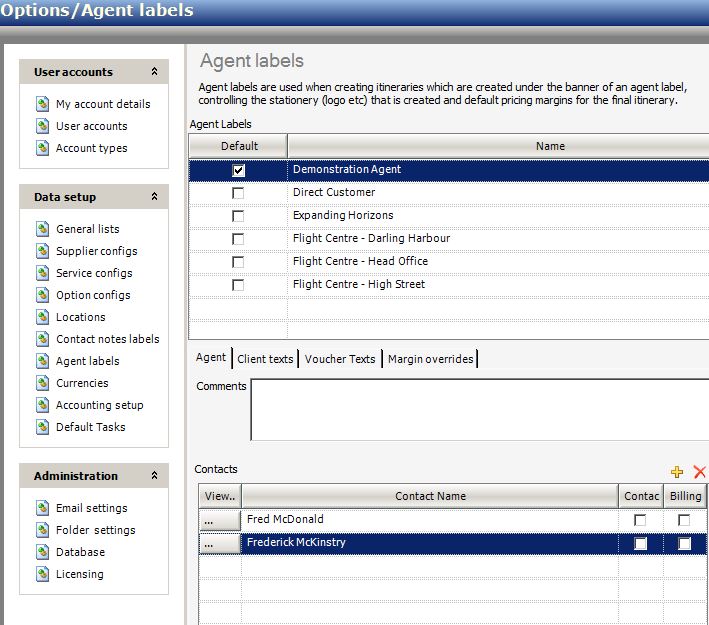Tick the Default checkbox for Direct Customer
This screenshot has width=709, height=625.
click(x=238, y=193)
